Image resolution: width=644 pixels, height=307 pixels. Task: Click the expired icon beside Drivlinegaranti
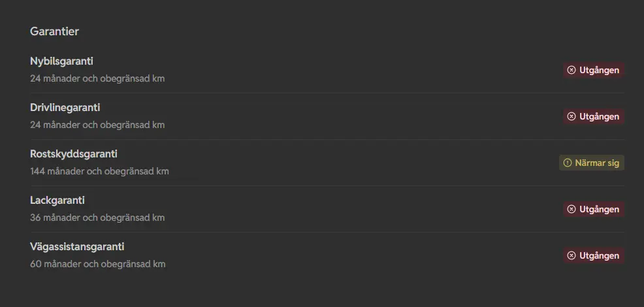coord(572,116)
